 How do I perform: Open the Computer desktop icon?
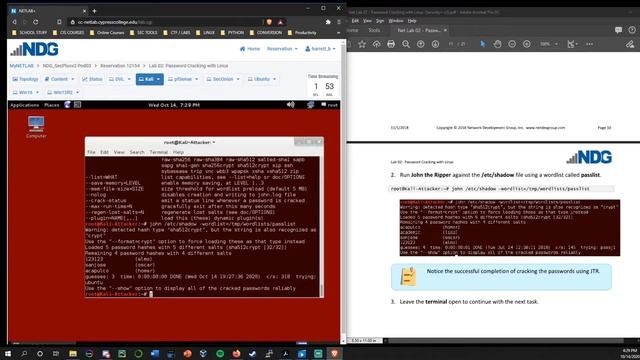coord(36,127)
